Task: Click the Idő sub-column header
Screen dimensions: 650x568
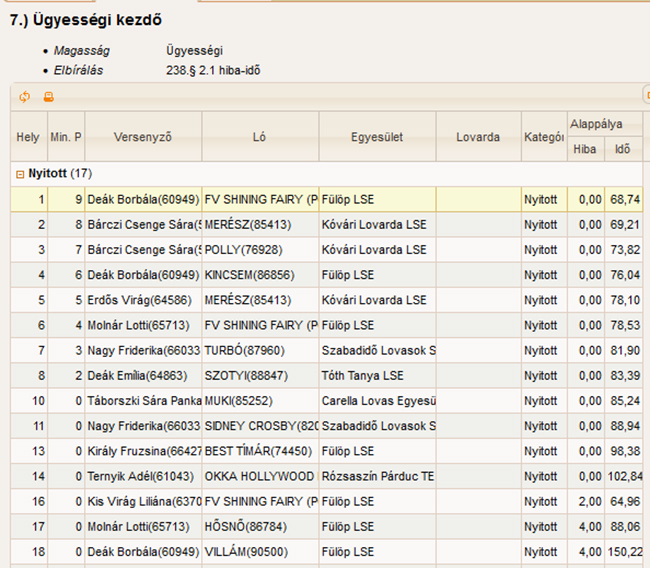Action: tap(623, 149)
